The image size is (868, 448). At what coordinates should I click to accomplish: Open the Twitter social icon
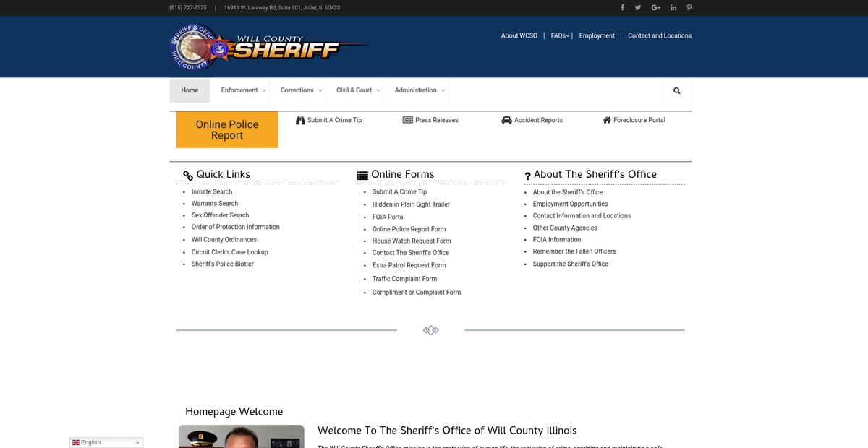point(638,7)
